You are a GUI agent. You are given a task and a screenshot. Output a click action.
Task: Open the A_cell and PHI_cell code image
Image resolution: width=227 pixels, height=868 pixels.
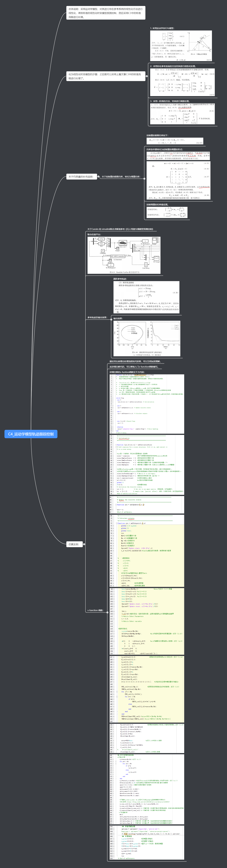click(147, 689)
